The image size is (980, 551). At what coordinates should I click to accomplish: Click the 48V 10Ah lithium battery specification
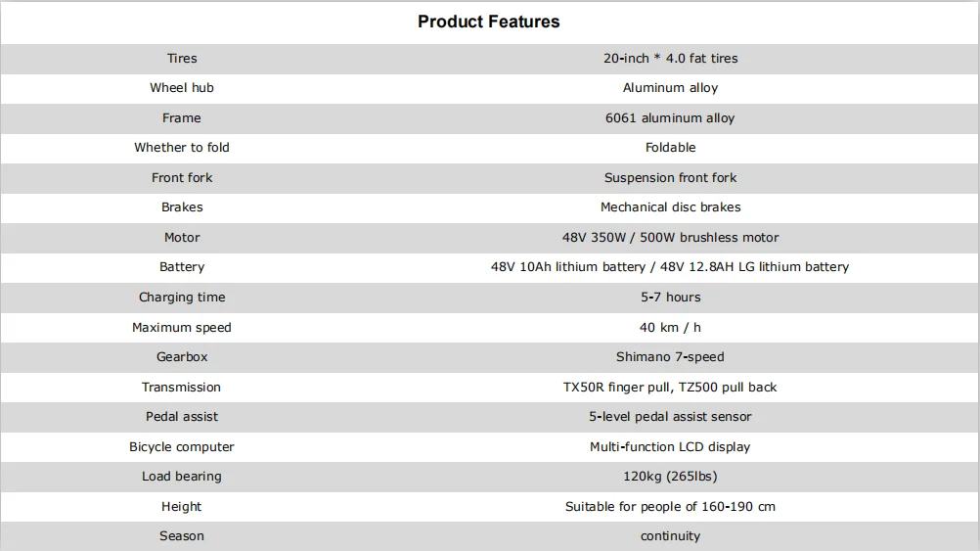point(567,267)
